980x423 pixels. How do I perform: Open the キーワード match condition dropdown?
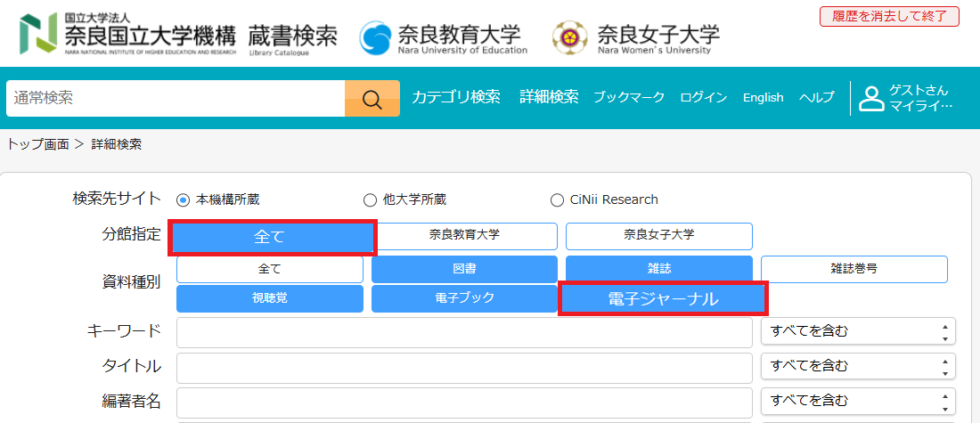858,331
